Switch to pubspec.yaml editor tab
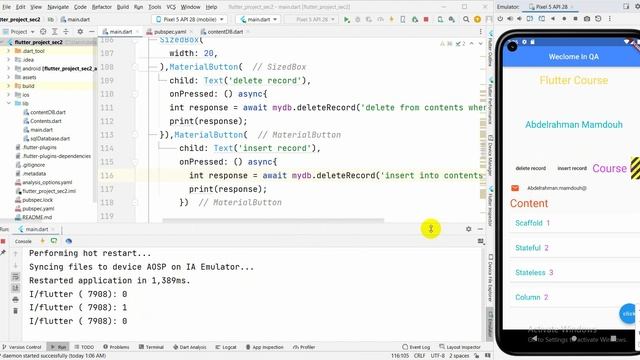Viewport: 640px width, 360px height. (x=169, y=31)
